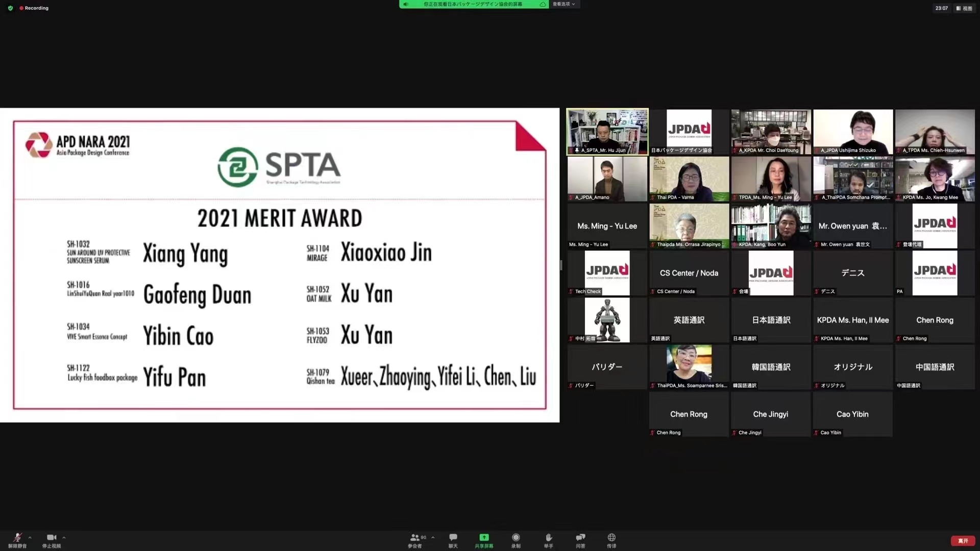This screenshot has width=980, height=551.
Task: Grab the divider handle between slide and gallery
Action: coord(561,265)
